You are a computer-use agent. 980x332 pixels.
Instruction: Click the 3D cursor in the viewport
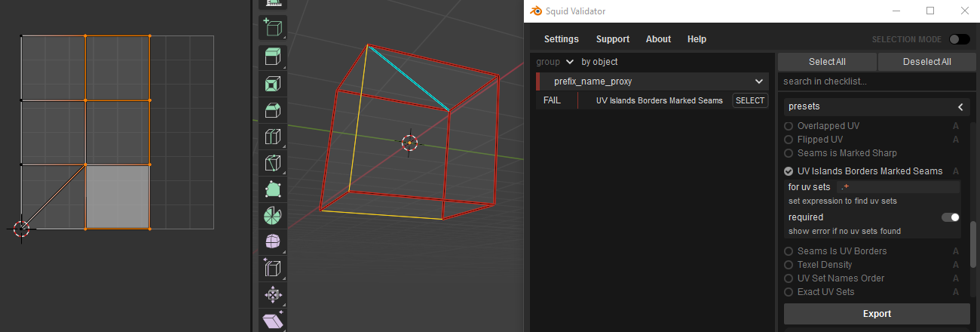click(x=409, y=143)
